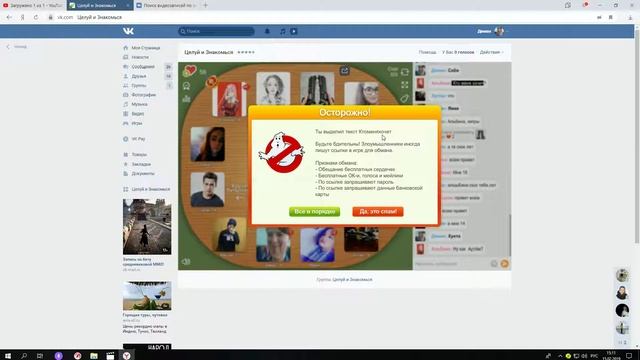Open Новости in sidebar

point(140,57)
